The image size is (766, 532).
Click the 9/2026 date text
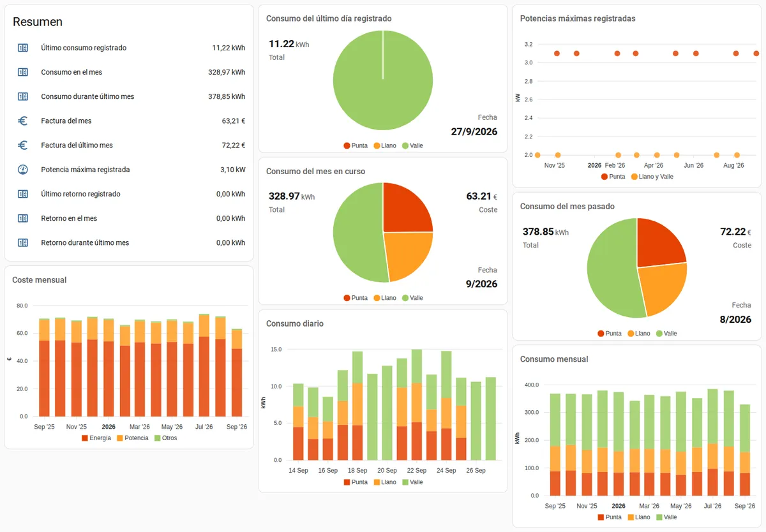coord(482,284)
